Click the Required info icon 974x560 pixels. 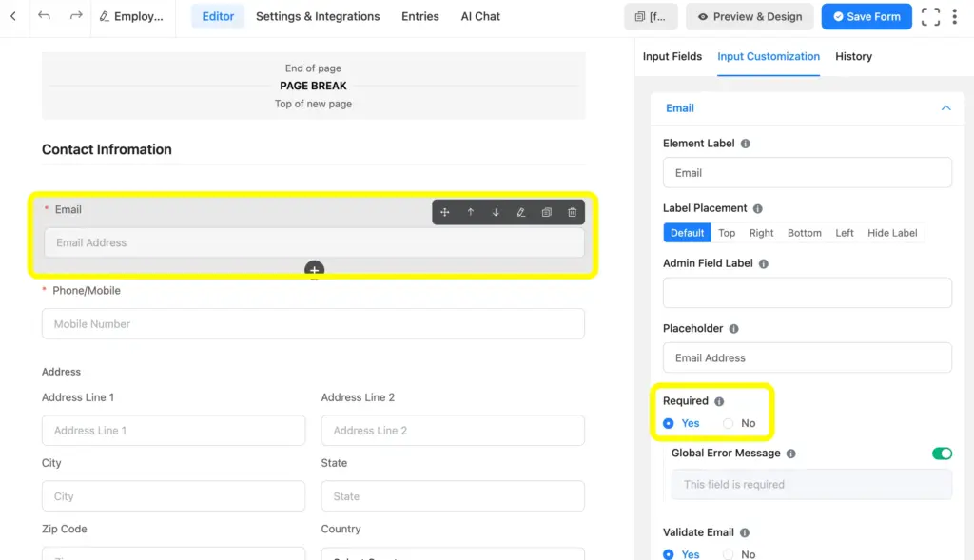click(x=719, y=401)
